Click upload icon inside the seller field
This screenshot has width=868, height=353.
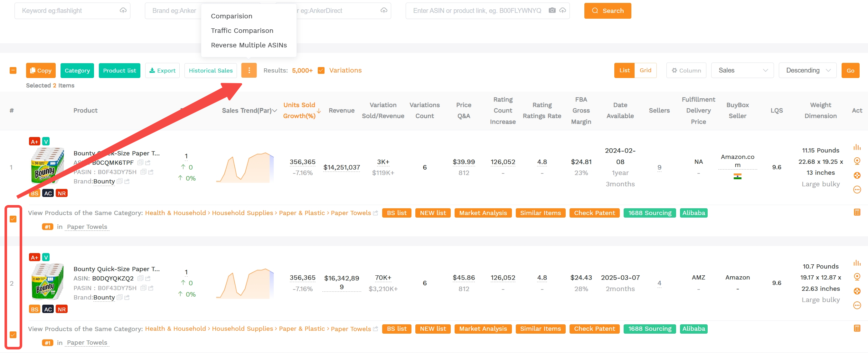pos(384,10)
